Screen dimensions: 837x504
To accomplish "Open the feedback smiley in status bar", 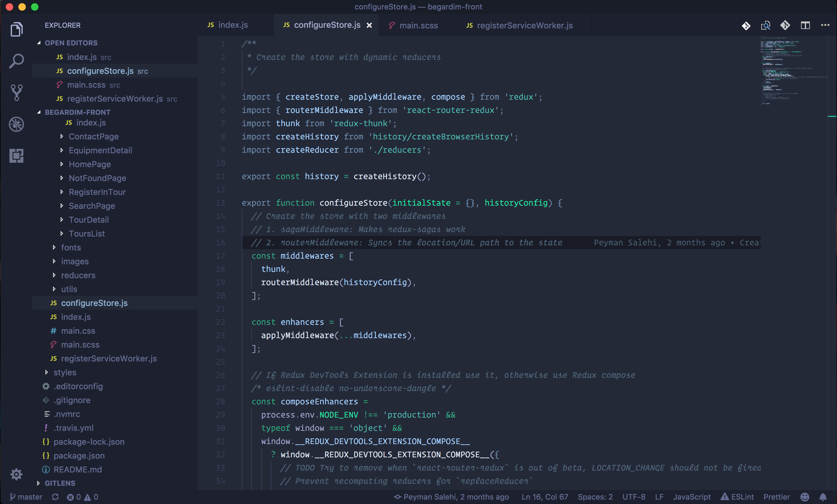I will click(805, 497).
